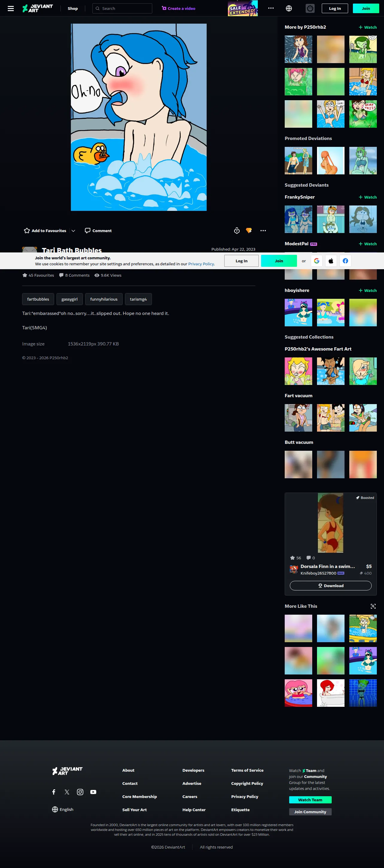Viewport: 384px width, 868px height.
Task: Change the footer English language selector
Action: pos(63,809)
